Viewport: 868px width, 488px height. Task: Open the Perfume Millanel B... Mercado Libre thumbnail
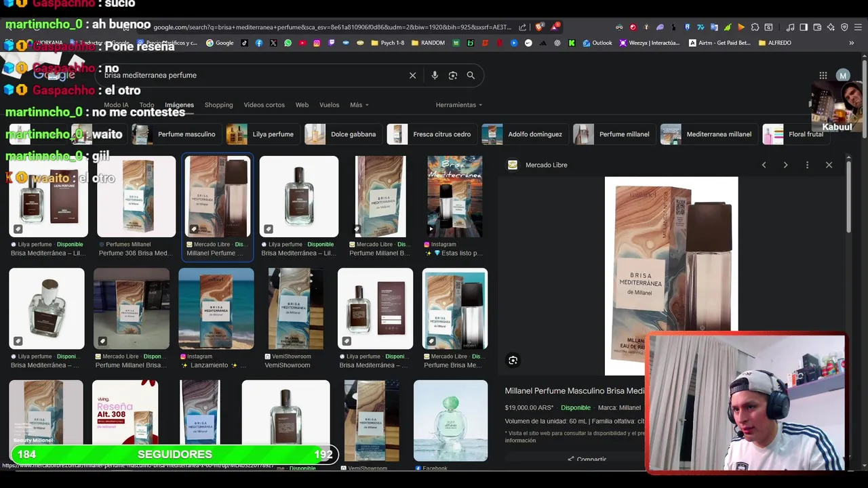coord(380,197)
